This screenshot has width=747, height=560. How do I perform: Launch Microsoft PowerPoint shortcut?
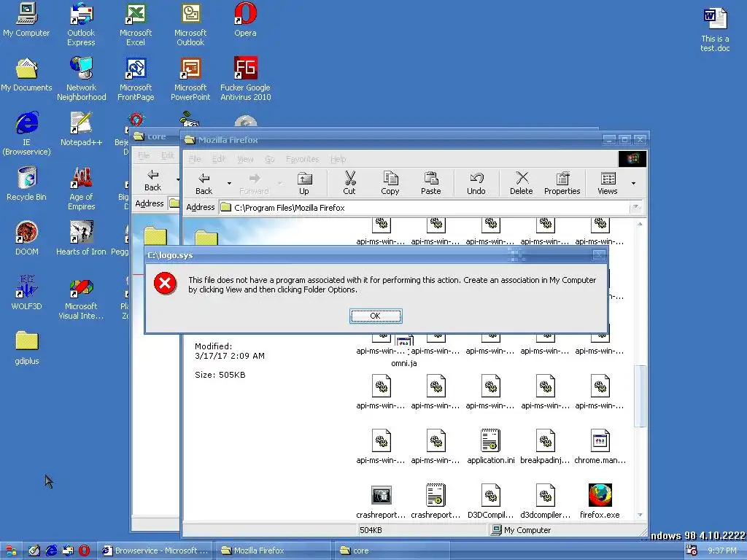pyautogui.click(x=190, y=79)
